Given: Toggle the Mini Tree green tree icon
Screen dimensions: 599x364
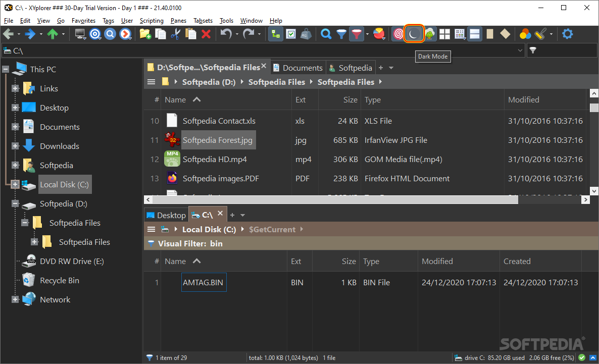Looking at the screenshot, I should click(429, 34).
